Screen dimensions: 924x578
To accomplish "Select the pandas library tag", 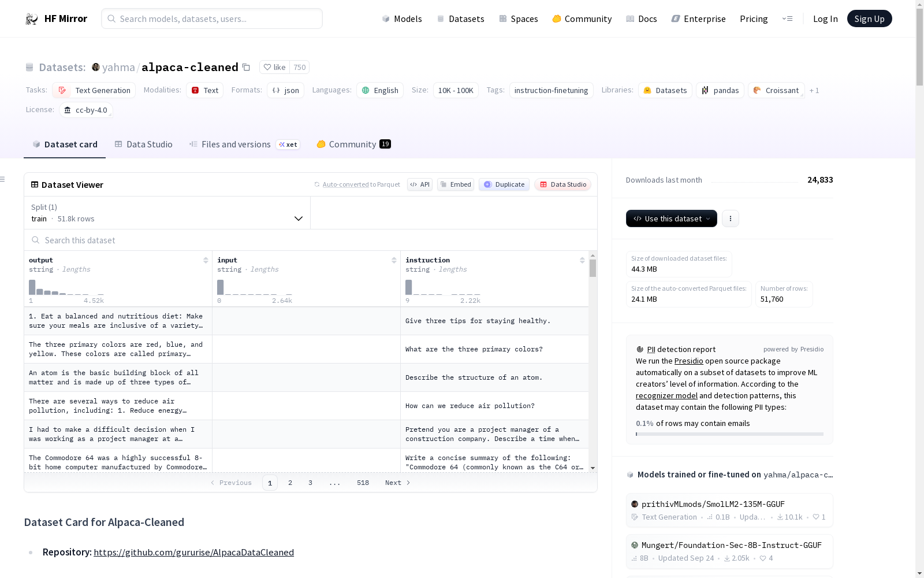I will (720, 90).
